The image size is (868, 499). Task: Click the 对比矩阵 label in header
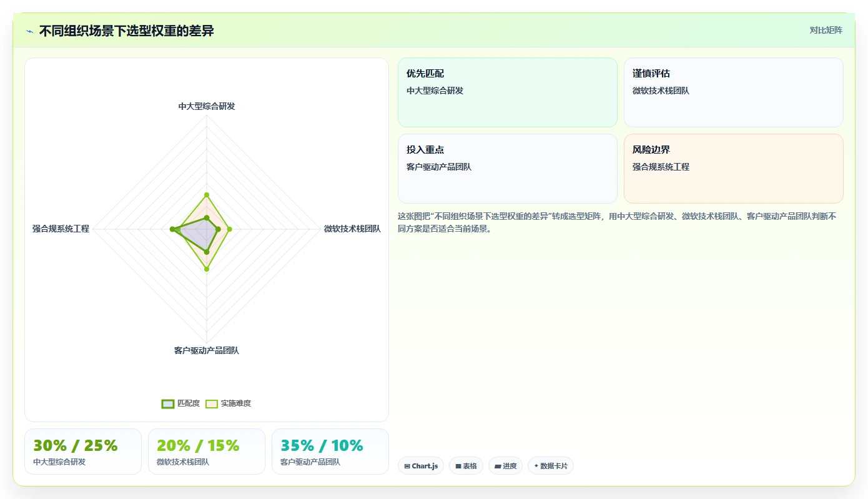click(826, 30)
